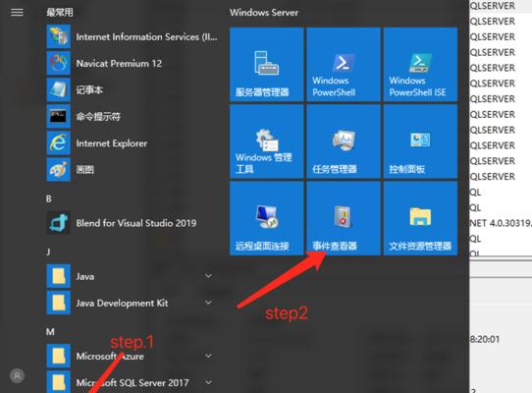The height and width of the screenshot is (393, 532).
Task: Click the 服务器管理器 tile
Action: coord(266,65)
